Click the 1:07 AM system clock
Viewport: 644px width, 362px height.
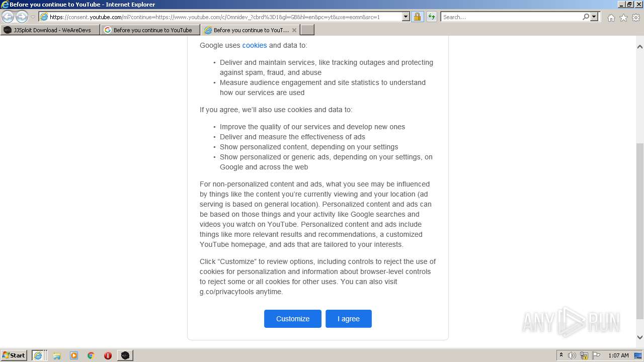click(x=618, y=355)
